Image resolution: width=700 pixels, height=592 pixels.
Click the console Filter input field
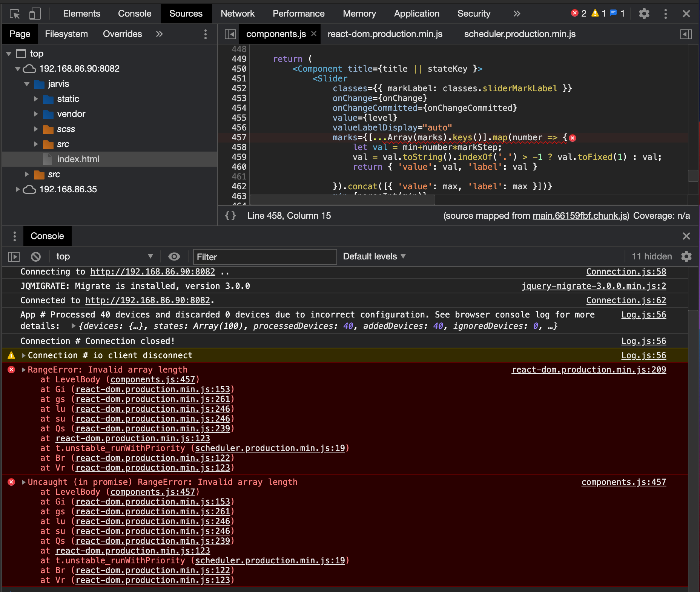tap(265, 257)
